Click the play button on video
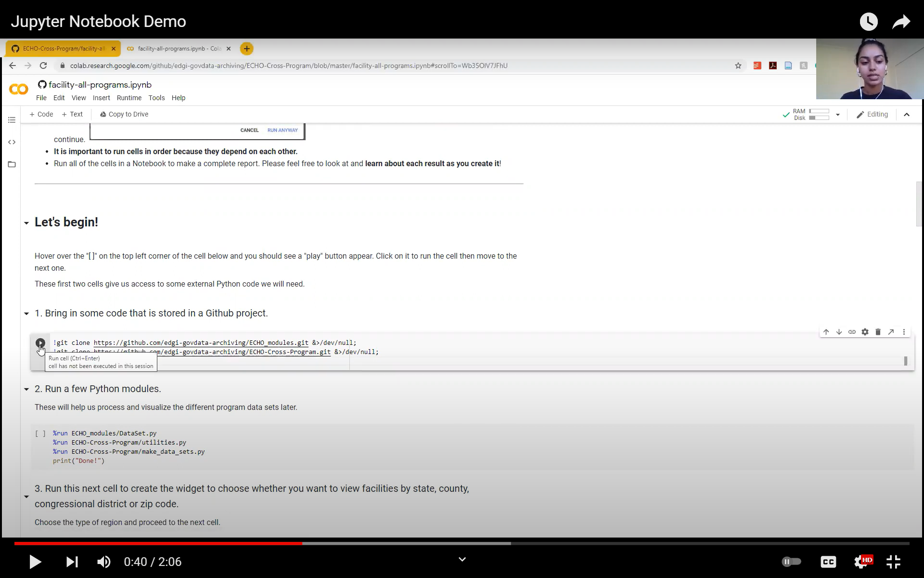Screen dimensions: 924x578 pyautogui.click(x=35, y=561)
